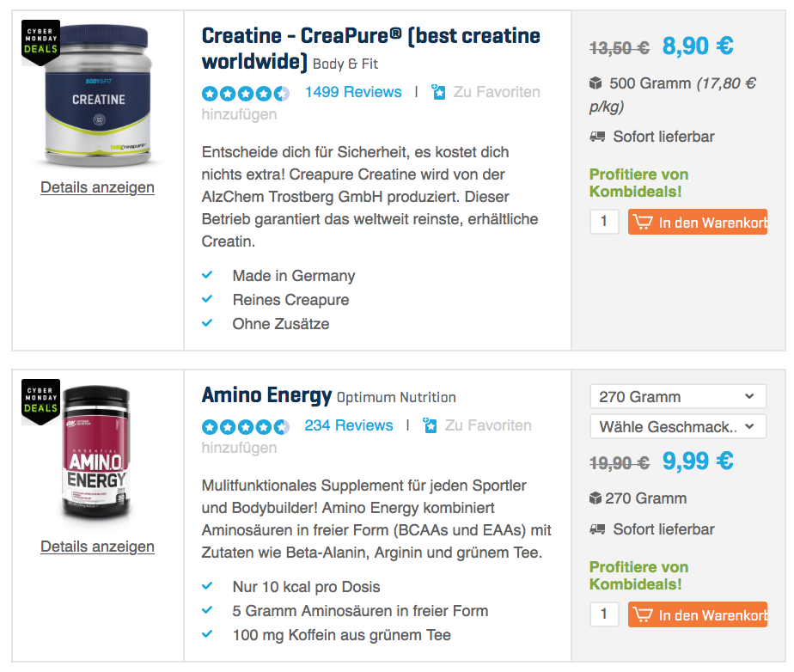The width and height of the screenshot is (794, 672).
Task: Click package weight icon beside 500 Gramm
Action: tap(596, 83)
